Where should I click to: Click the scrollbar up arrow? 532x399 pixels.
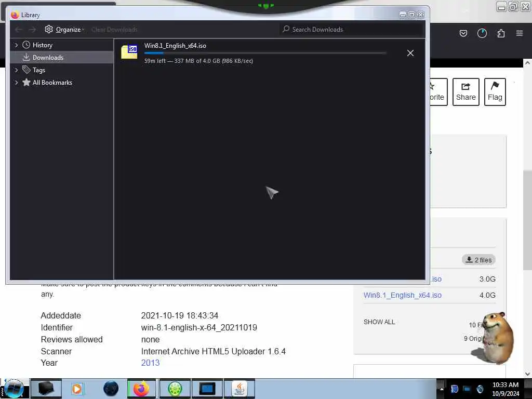tap(527, 63)
